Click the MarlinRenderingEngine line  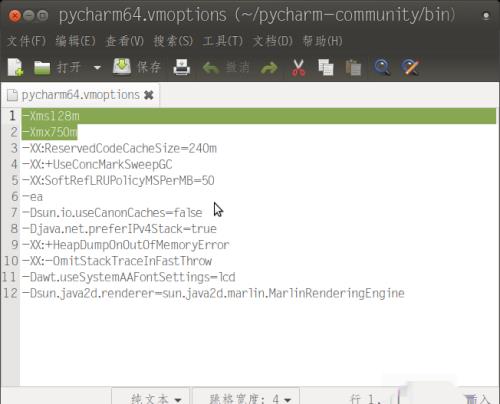(x=213, y=293)
